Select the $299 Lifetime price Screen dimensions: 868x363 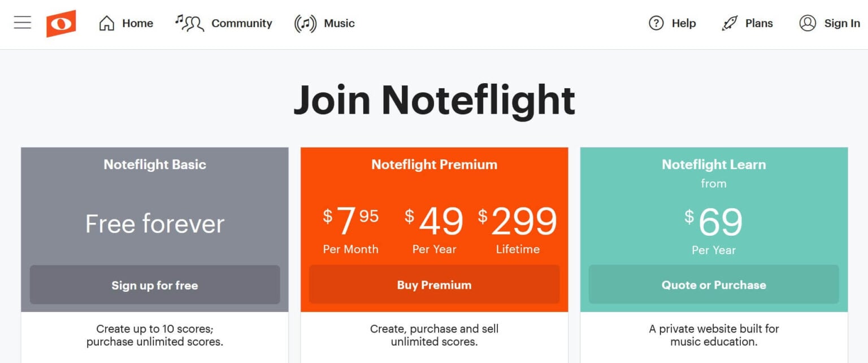click(x=518, y=229)
